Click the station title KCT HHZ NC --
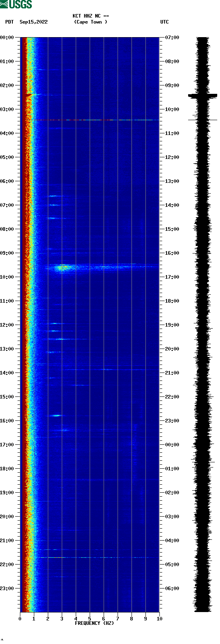The image size is (220, 644). coord(90,16)
